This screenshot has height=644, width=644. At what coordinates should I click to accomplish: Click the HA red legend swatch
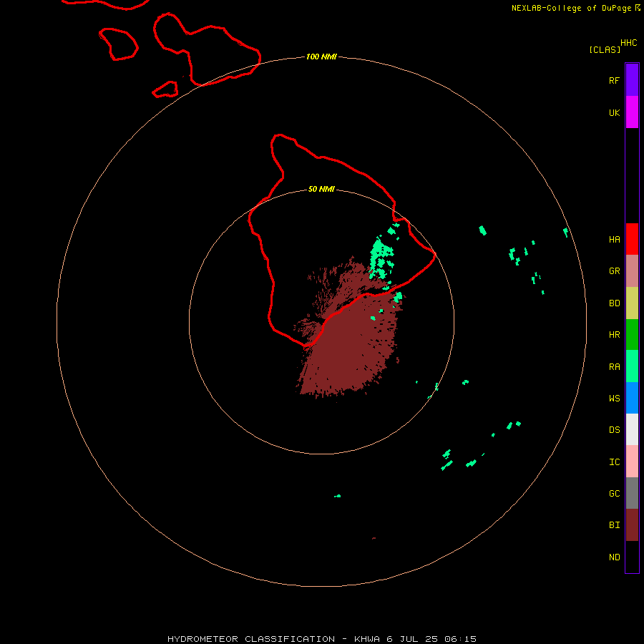(x=632, y=239)
